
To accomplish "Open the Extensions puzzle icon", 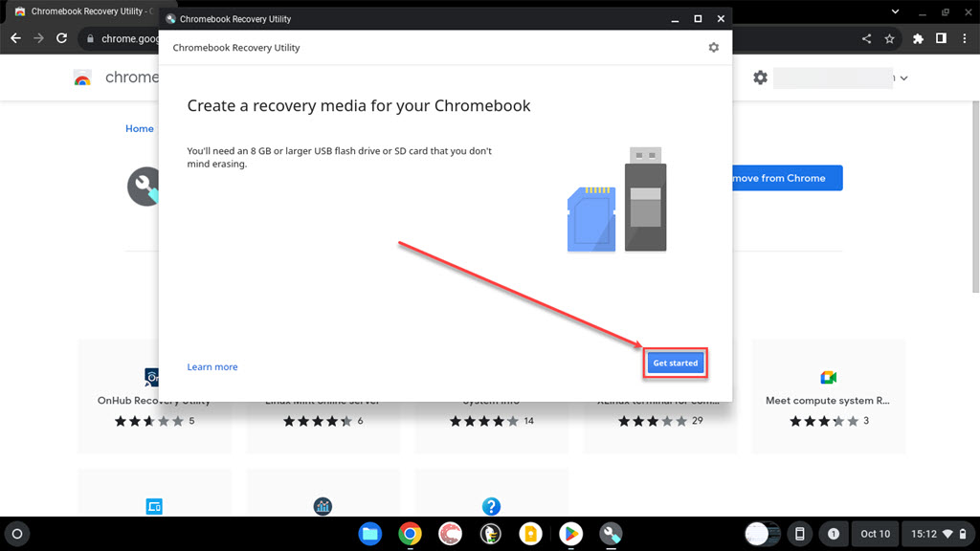I will (x=918, y=38).
